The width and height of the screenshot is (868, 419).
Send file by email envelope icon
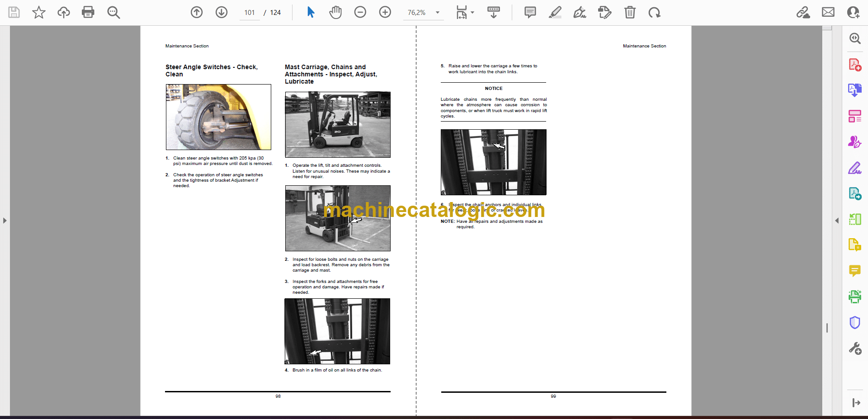coord(828,12)
